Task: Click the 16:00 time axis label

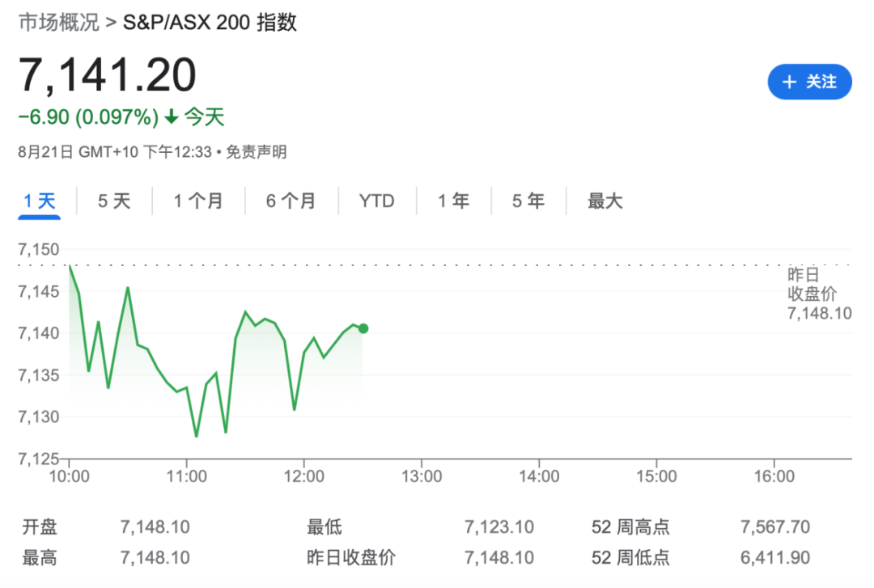Action: 774,476
